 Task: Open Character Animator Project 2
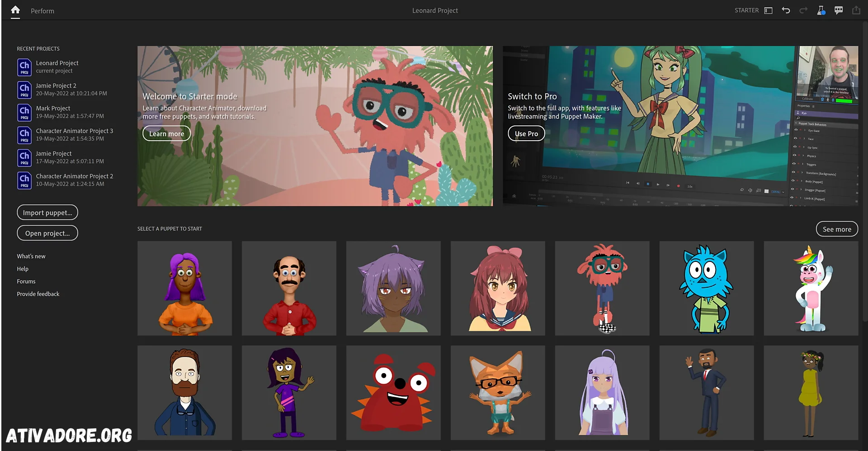click(75, 180)
